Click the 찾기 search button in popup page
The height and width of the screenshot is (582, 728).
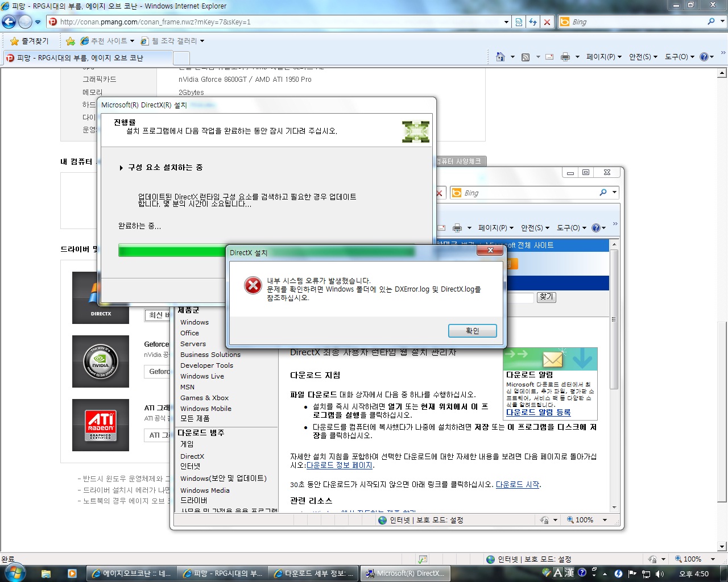pos(547,297)
